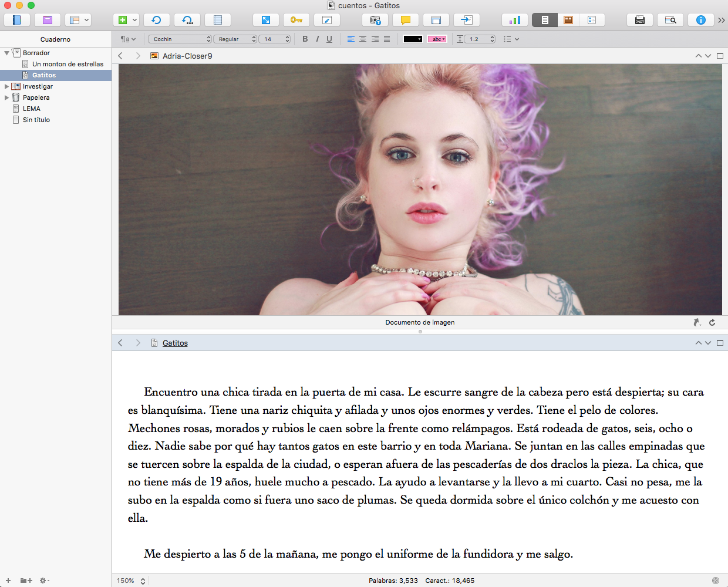Open the paragraph style presets dropdown

point(128,39)
